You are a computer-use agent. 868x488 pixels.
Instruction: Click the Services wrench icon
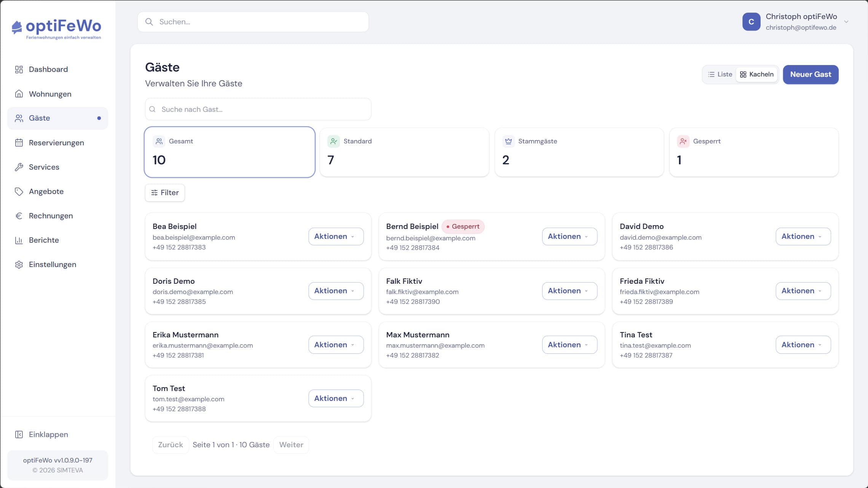click(x=19, y=167)
